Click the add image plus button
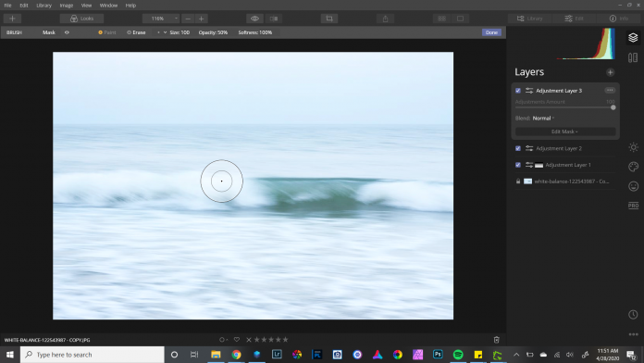This screenshot has width=644, height=363. [12, 19]
